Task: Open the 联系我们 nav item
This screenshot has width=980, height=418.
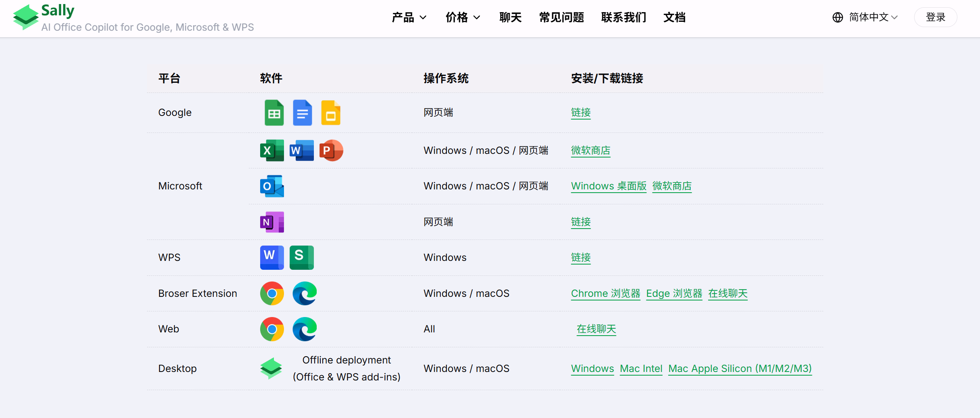Action: tap(623, 17)
